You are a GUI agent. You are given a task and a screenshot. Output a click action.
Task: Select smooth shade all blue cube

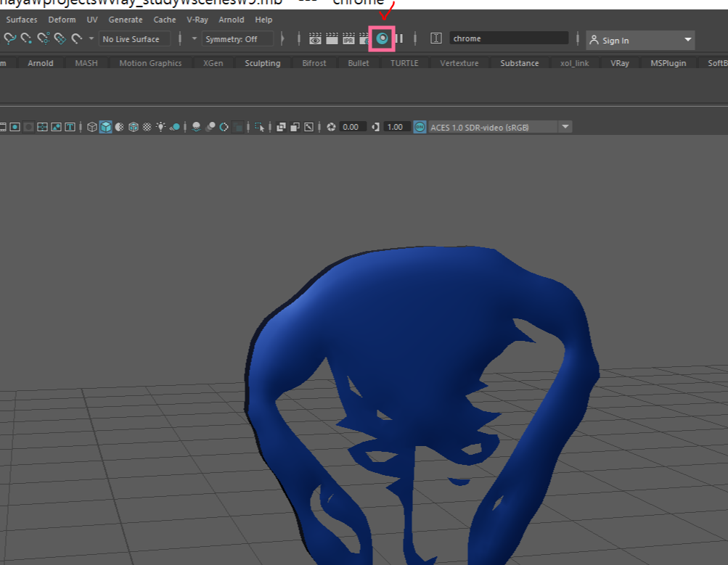(x=106, y=127)
